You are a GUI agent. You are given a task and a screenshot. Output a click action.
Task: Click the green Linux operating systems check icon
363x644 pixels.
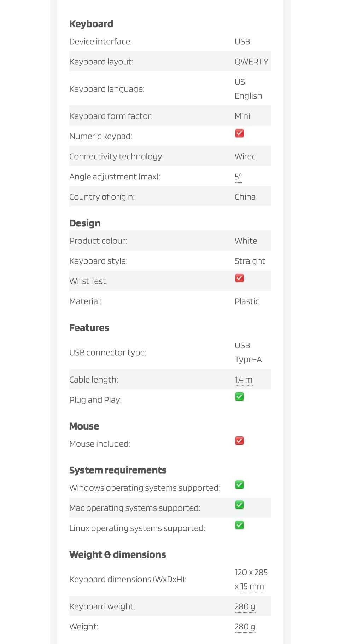coord(239,525)
